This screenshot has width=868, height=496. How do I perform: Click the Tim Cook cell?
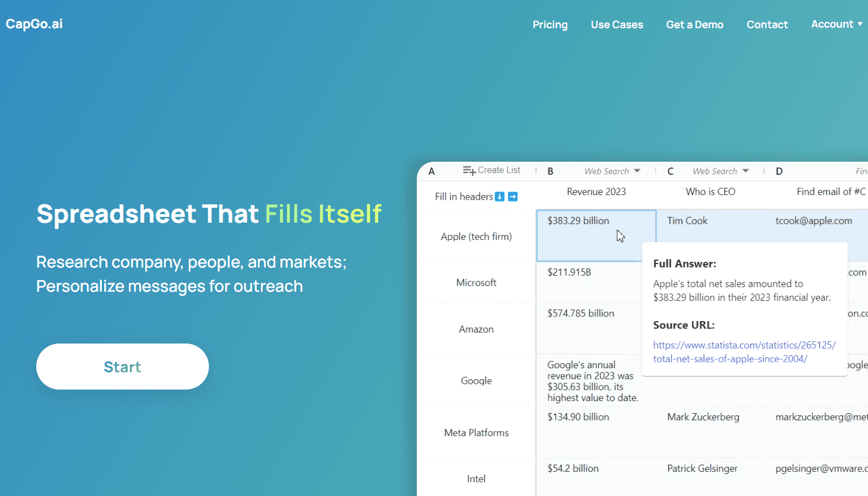[x=687, y=221]
